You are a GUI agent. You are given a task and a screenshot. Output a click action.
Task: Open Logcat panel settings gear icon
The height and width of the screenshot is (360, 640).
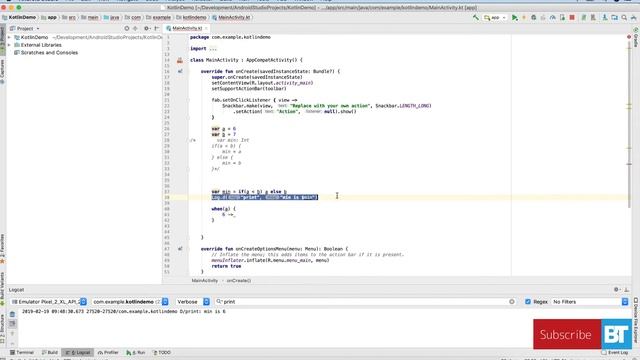(x=616, y=289)
